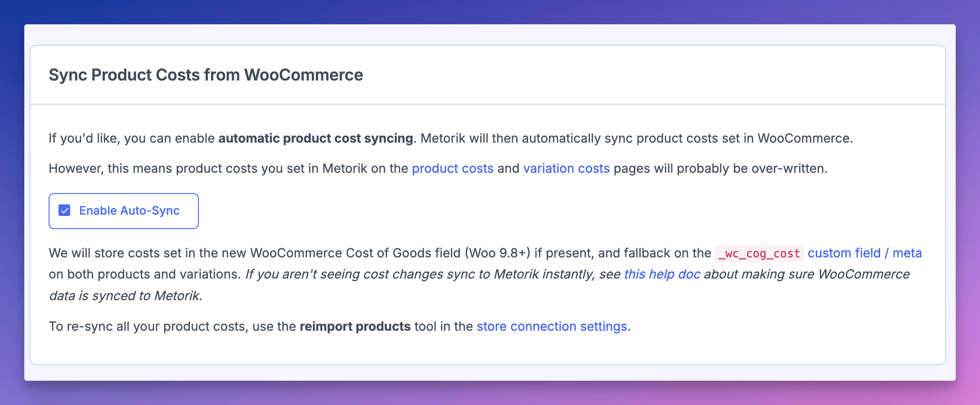Click the bold automatic product cost syncing text
The image size is (980, 405).
pos(315,138)
